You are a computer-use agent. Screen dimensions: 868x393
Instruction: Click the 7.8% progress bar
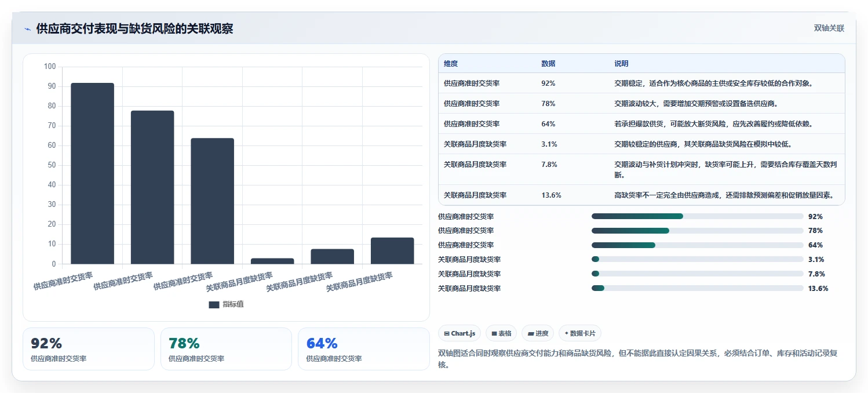pos(698,274)
